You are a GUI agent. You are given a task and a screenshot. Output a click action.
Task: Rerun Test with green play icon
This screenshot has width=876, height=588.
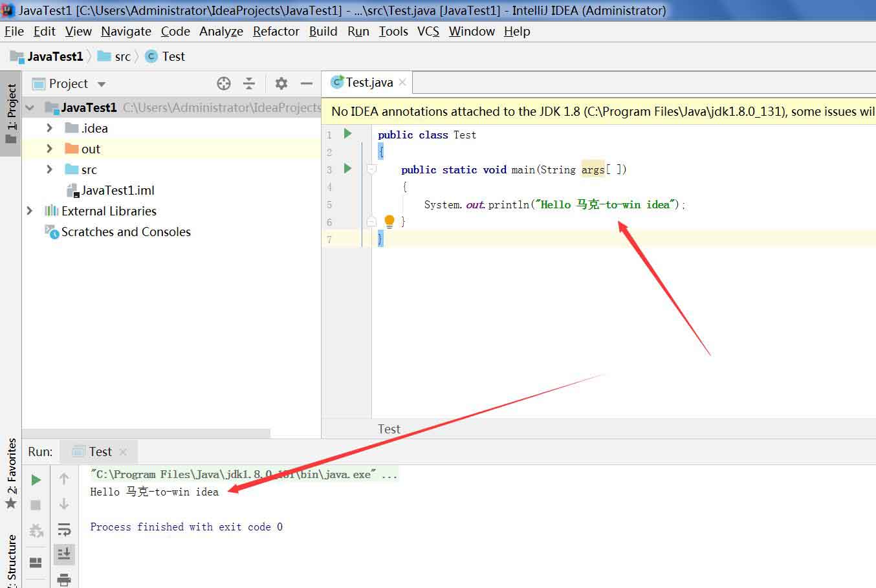coord(36,479)
